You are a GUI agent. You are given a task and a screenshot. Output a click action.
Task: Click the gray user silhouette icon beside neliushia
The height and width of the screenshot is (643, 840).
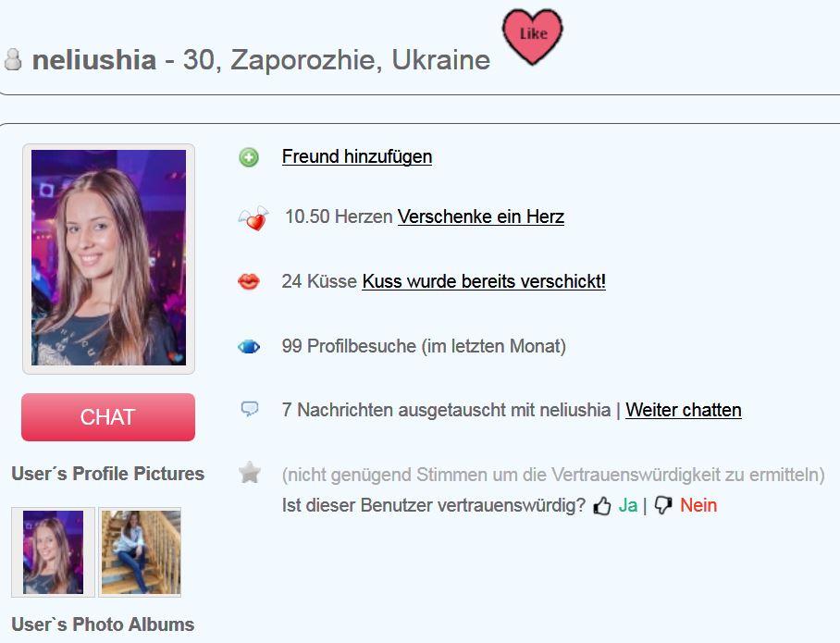[13, 59]
